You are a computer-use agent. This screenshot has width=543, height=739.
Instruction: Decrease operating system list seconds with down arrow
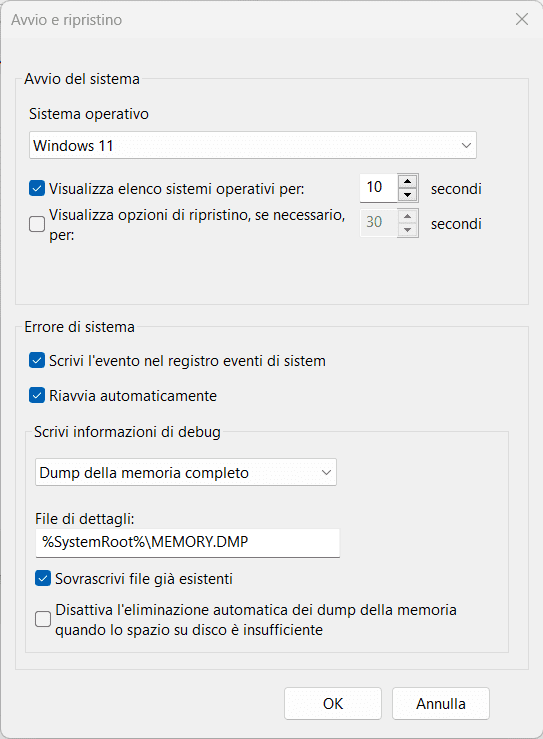click(x=408, y=194)
